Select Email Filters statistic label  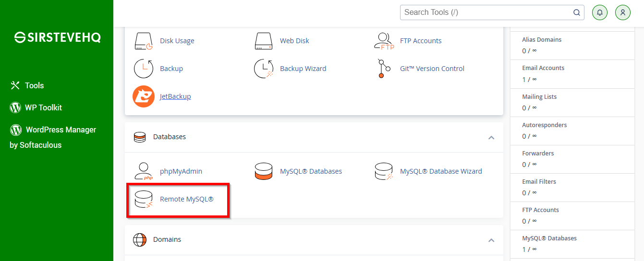[x=539, y=181]
